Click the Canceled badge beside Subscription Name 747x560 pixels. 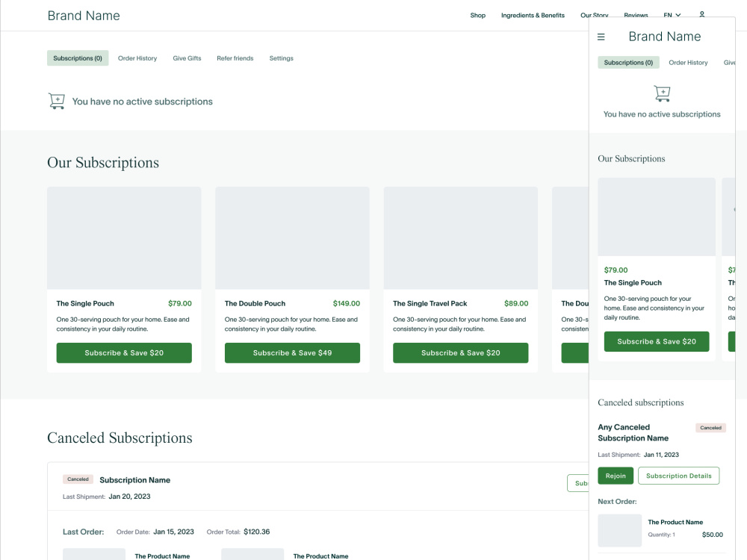[78, 479]
